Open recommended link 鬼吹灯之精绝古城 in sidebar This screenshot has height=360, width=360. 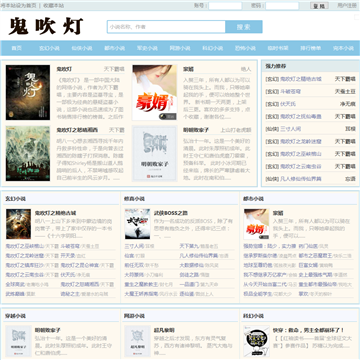(301, 79)
